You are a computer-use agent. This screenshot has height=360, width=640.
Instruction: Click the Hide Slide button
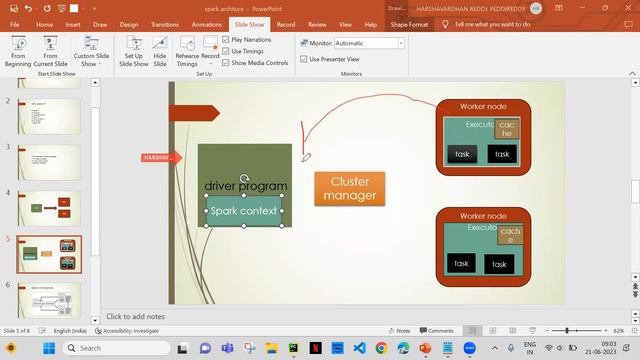point(160,51)
